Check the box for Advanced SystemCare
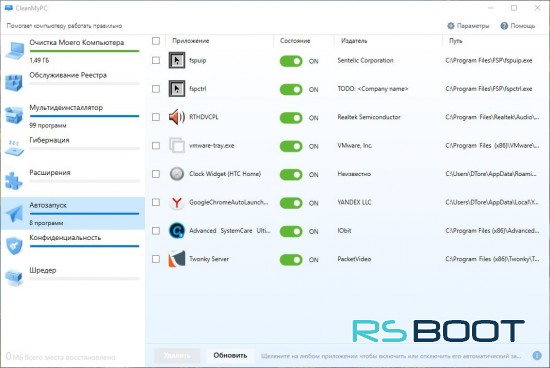 click(156, 230)
